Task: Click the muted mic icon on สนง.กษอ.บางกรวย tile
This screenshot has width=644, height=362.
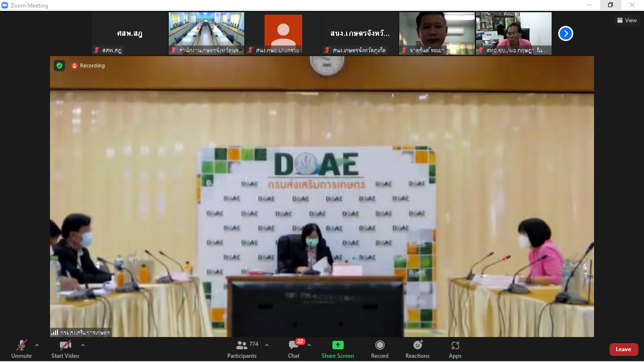Action: click(250, 50)
